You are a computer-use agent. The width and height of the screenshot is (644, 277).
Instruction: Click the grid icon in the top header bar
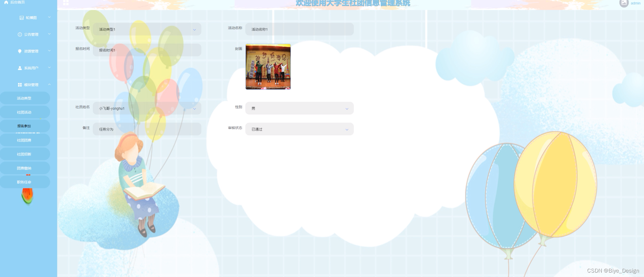[x=66, y=3]
